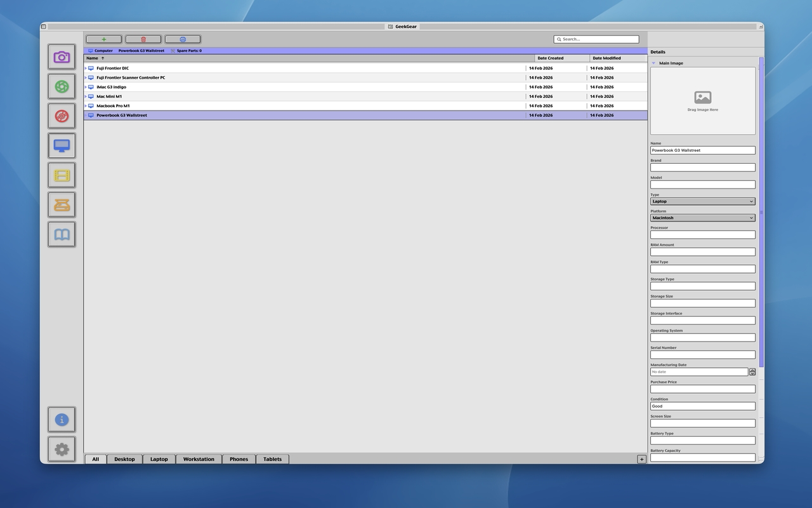Collapse the Main Image section
The image size is (812, 508).
[653, 63]
